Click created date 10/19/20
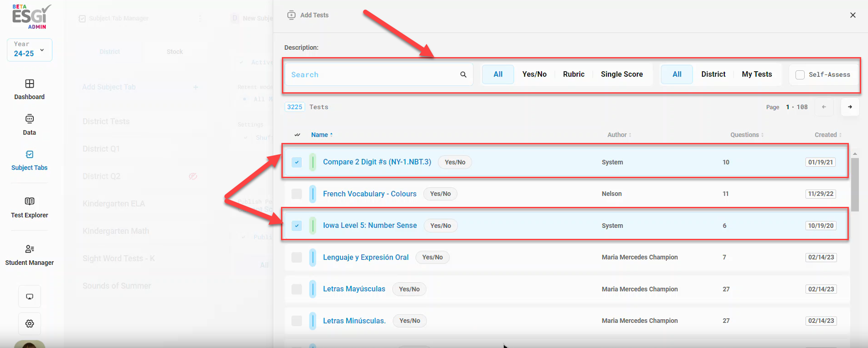Screen dimensions: 868x348 point(821,226)
